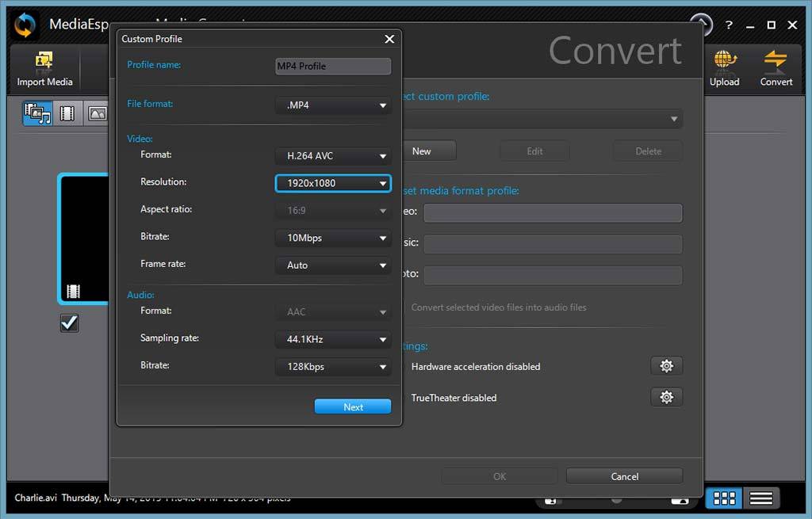The height and width of the screenshot is (519, 812).
Task: Open the Aspect ratio 16:9 dropdown
Action: pyautogui.click(x=333, y=211)
